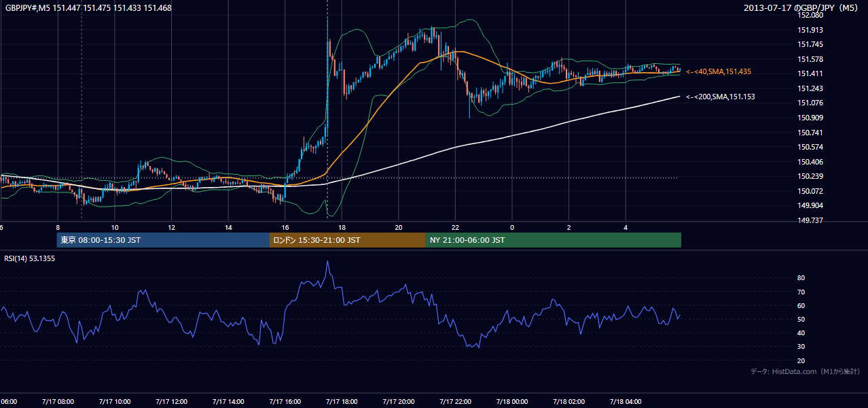Click the 151.411 price axis value
Viewport: 868px width, 408px height.
(x=810, y=73)
